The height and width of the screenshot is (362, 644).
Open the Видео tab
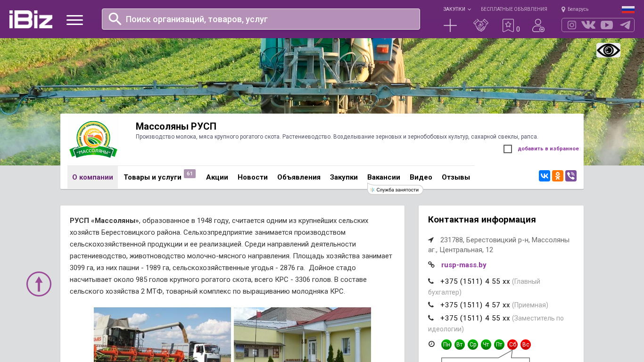click(421, 177)
